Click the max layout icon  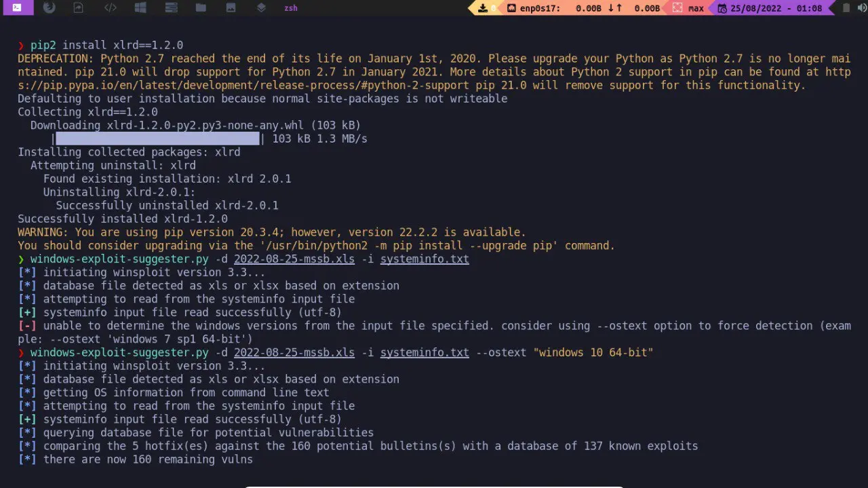click(x=677, y=8)
